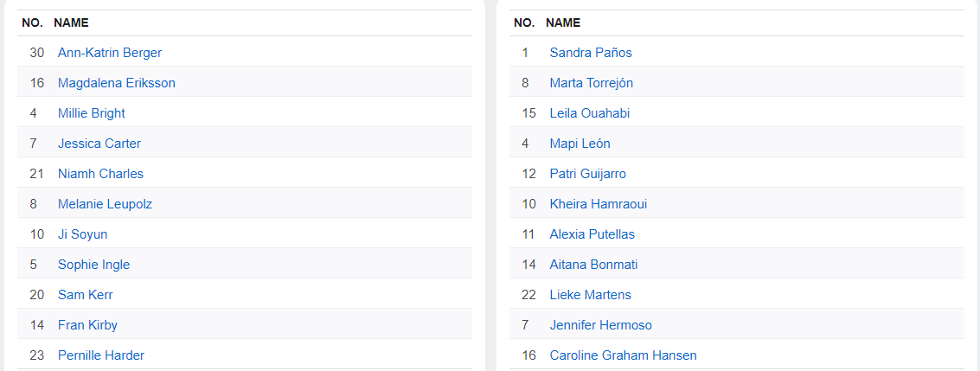Screen dimensions: 980x371
Task: Select Jennifer Hermoso link
Action: click(x=600, y=325)
